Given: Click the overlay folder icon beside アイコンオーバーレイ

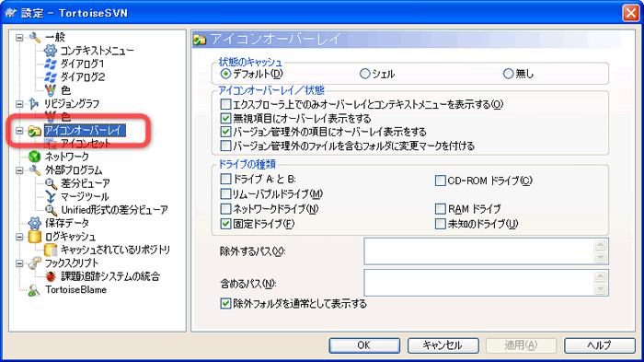Looking at the screenshot, I should [35, 131].
